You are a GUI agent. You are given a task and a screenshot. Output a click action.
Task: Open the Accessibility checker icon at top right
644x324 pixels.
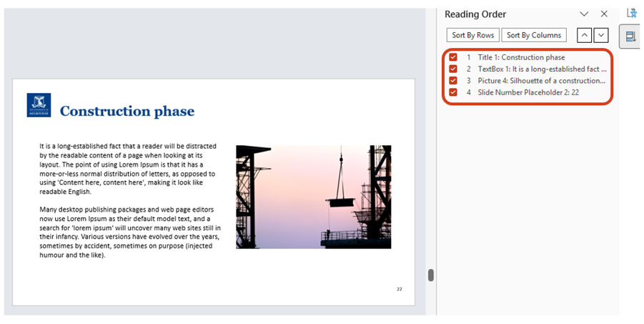pos(632,13)
